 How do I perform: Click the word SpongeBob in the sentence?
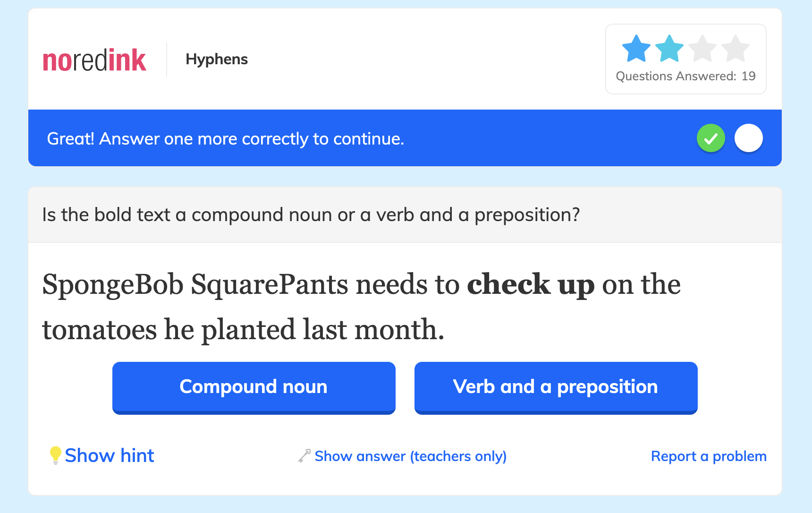[113, 285]
